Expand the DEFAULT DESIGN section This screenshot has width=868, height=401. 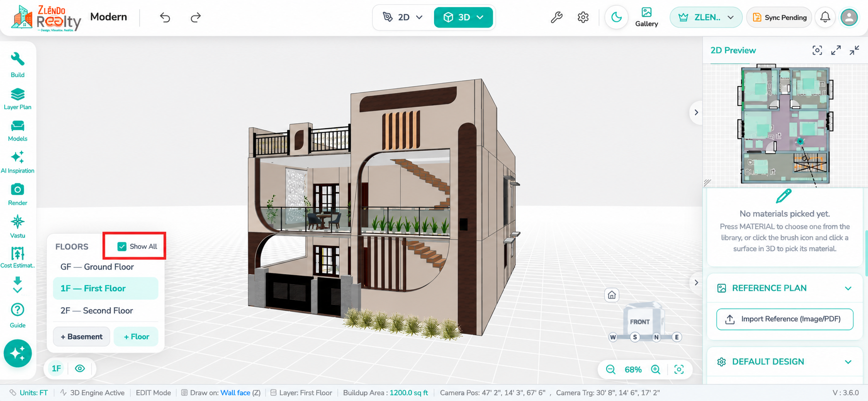coord(848,362)
